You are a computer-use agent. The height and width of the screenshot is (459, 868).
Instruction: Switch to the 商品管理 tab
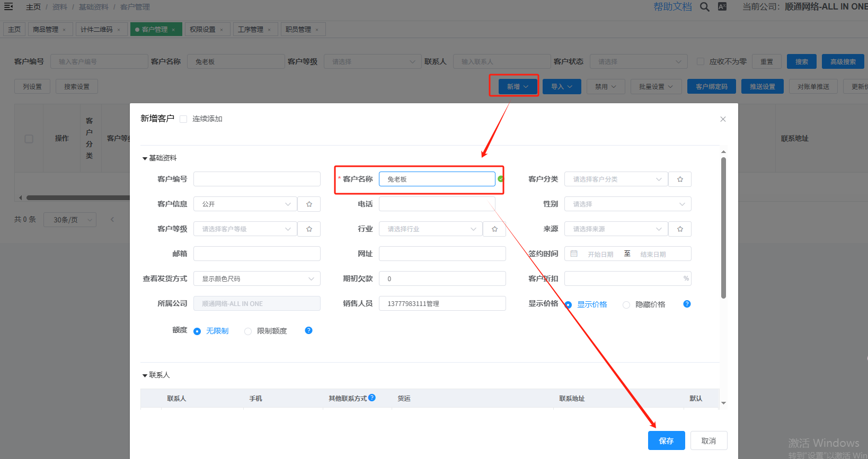coord(46,30)
